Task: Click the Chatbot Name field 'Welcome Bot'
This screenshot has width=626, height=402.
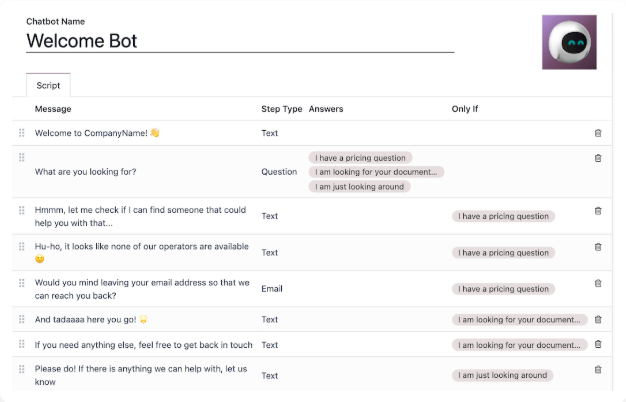Action: click(x=239, y=41)
